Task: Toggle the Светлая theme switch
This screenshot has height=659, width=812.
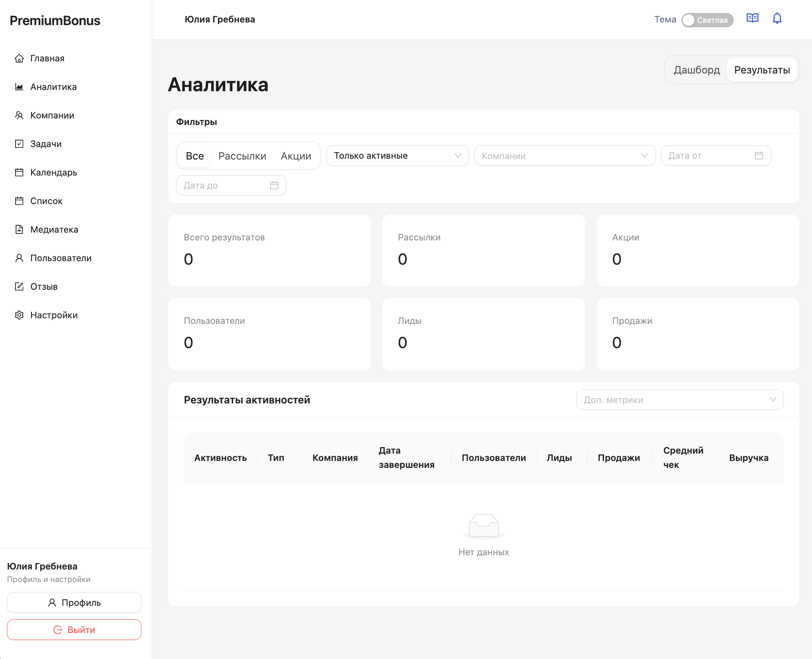Action: tap(708, 20)
